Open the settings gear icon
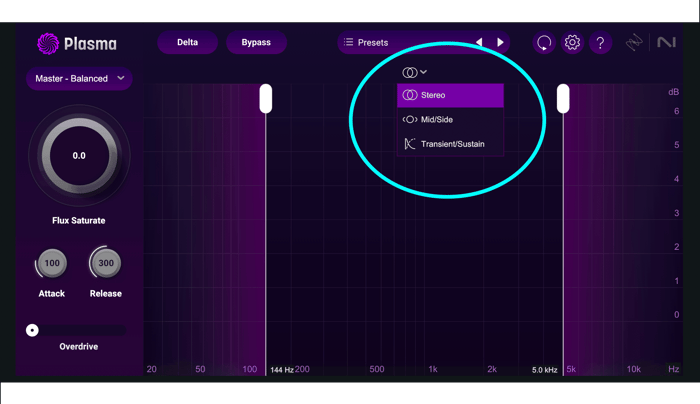This screenshot has width=700, height=404. pos(572,43)
